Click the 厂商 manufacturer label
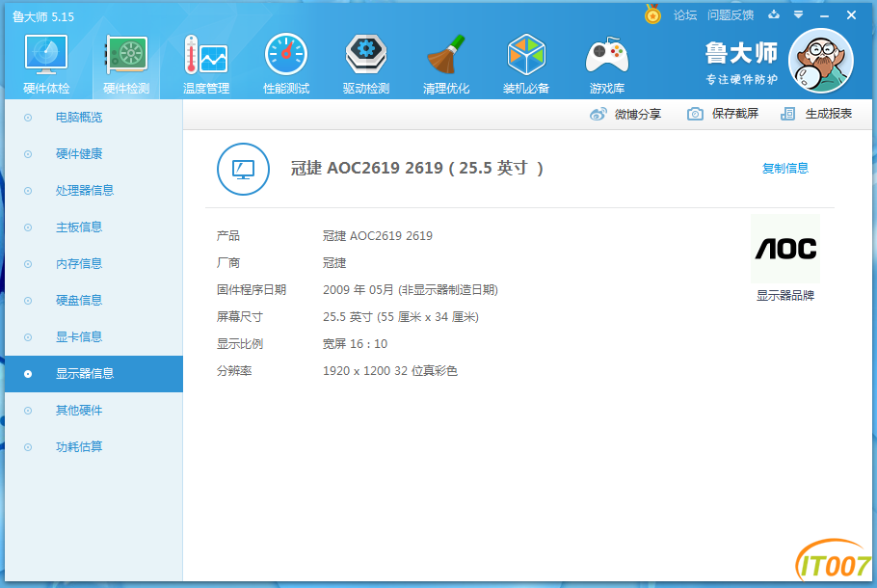 (228, 263)
